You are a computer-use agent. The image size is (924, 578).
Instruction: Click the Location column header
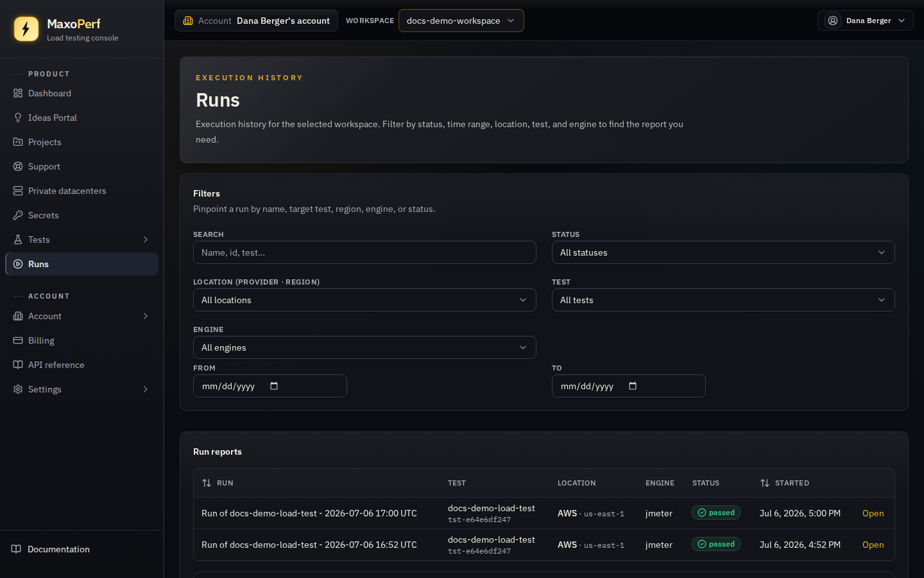click(576, 483)
